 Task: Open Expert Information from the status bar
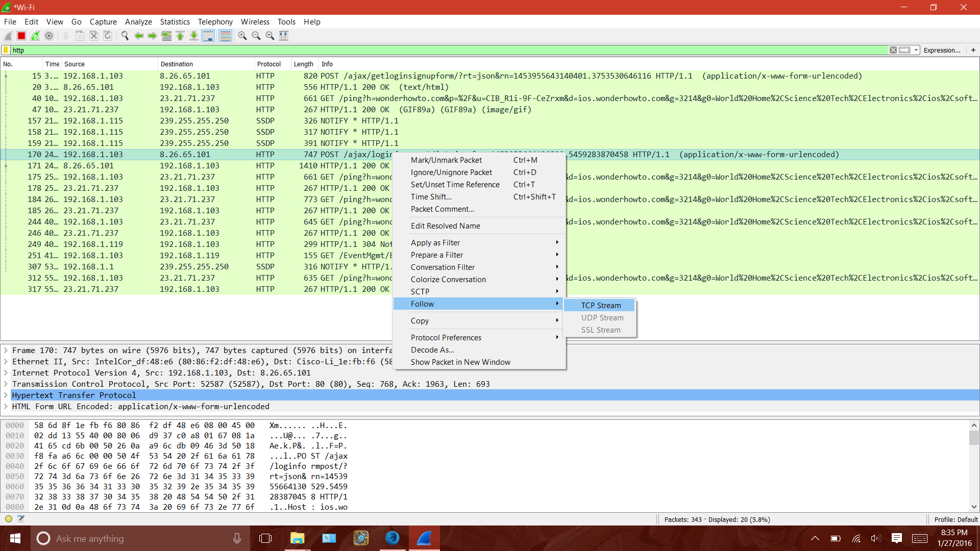(x=8, y=518)
